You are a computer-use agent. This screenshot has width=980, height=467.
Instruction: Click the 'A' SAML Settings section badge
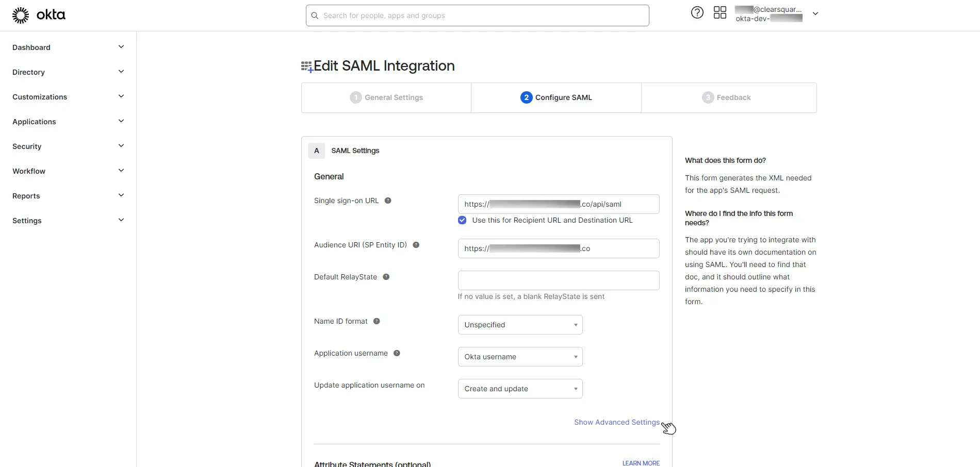pyautogui.click(x=317, y=151)
